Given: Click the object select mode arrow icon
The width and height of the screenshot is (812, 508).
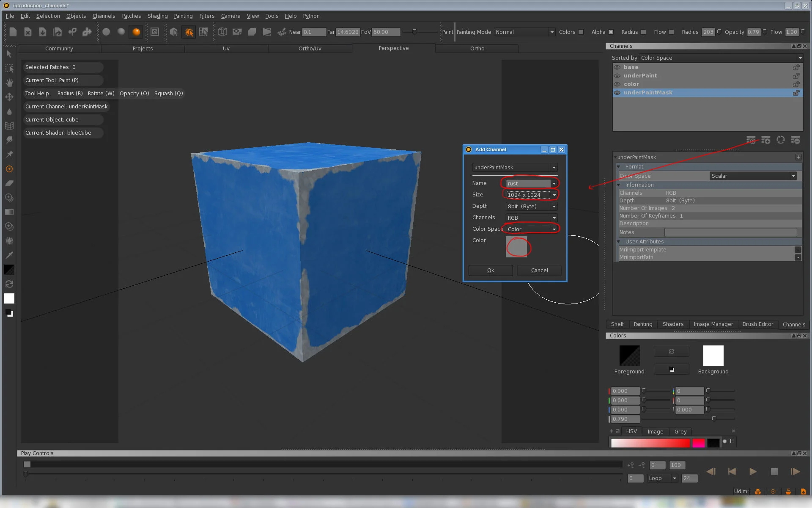Looking at the screenshot, I should (174, 32).
